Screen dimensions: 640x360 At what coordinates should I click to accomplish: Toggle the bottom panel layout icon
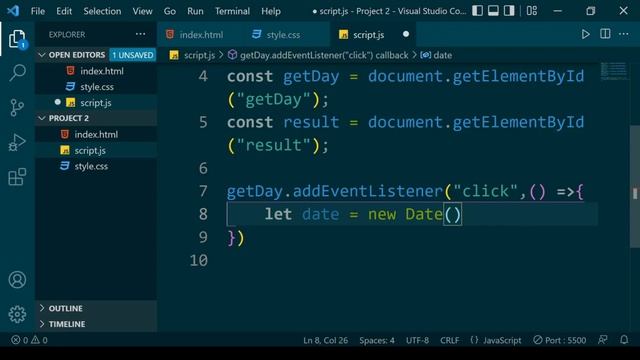tap(493, 11)
